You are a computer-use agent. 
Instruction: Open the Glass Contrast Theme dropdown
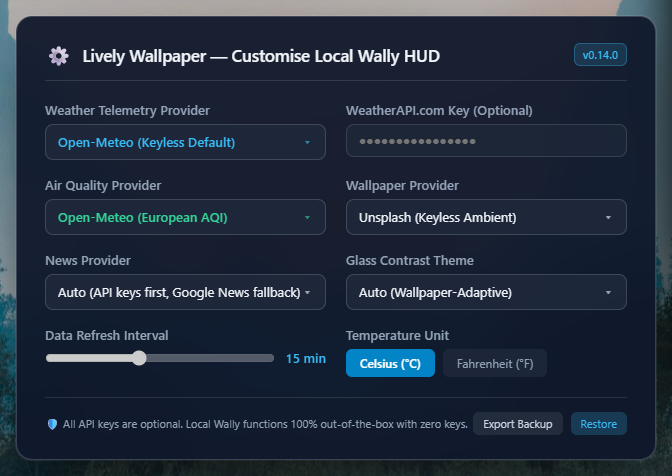[486, 292]
